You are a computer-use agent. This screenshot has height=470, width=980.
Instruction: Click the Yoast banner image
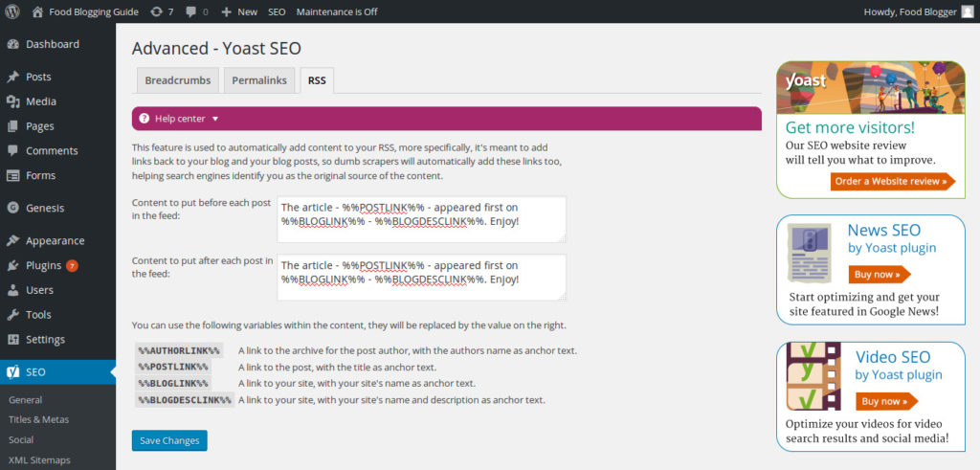(871, 87)
